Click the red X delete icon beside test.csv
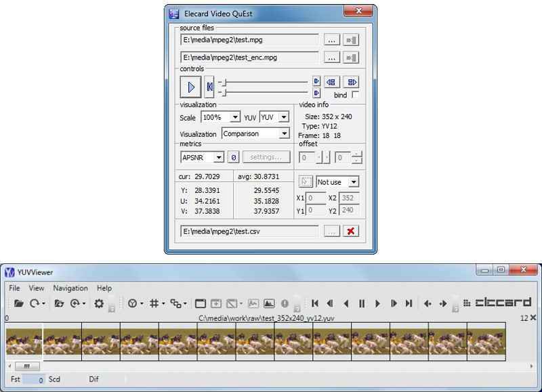 coord(351,232)
